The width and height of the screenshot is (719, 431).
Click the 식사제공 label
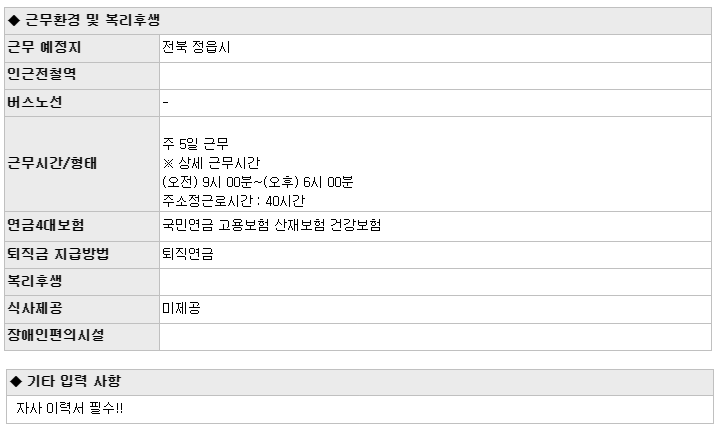pyautogui.click(x=35, y=308)
